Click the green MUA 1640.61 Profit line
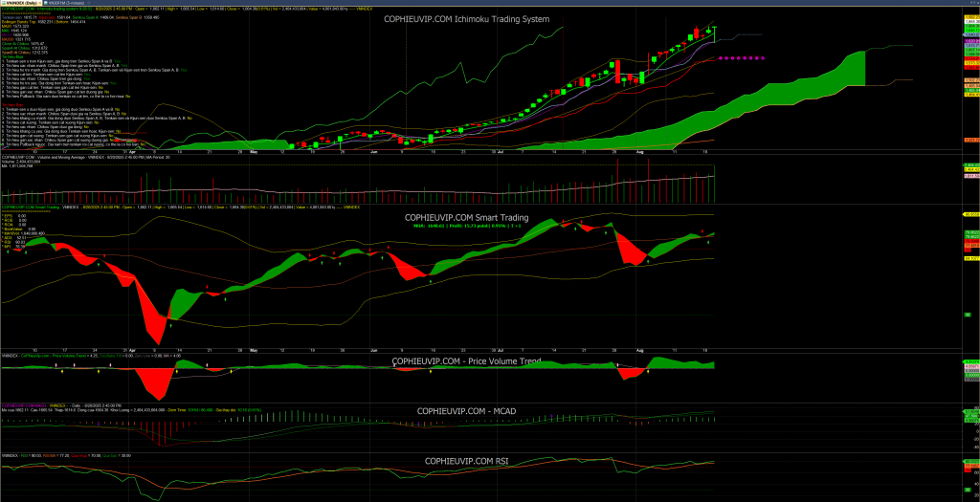This screenshot has height=502, width=980. tap(467, 228)
